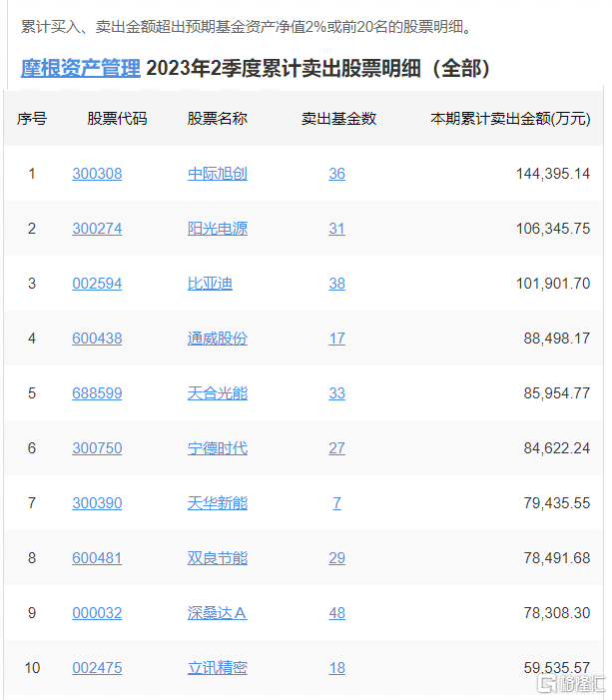612x700 pixels.
Task: Open stock name 阳光电源
Action: [218, 229]
